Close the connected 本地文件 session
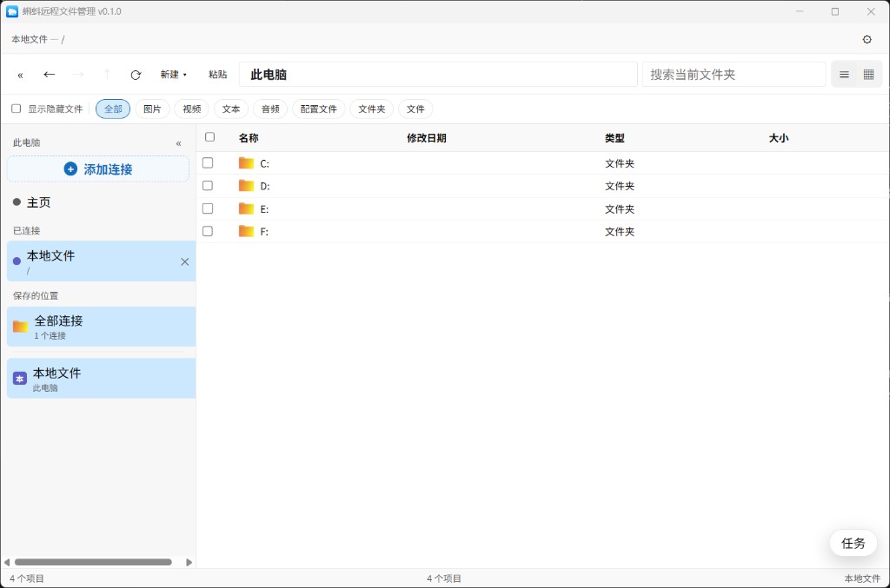The height and width of the screenshot is (588, 890). [184, 261]
